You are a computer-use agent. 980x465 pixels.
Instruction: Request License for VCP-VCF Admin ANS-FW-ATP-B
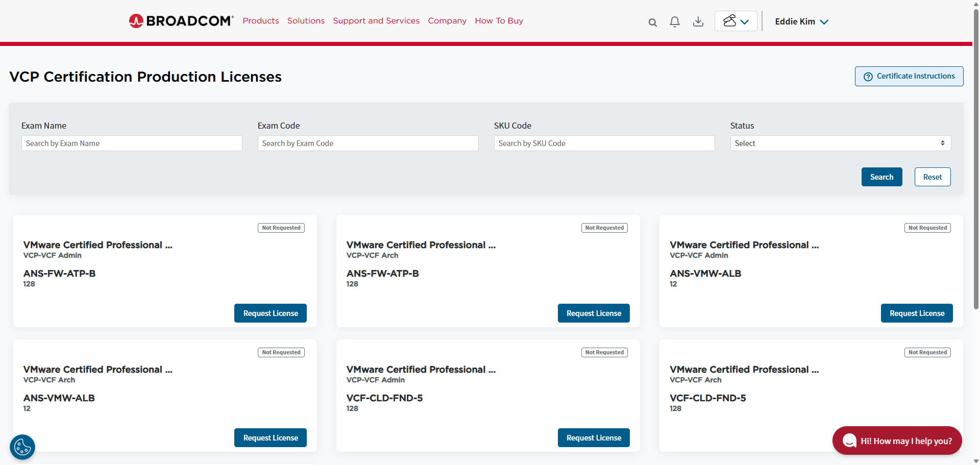click(x=271, y=313)
